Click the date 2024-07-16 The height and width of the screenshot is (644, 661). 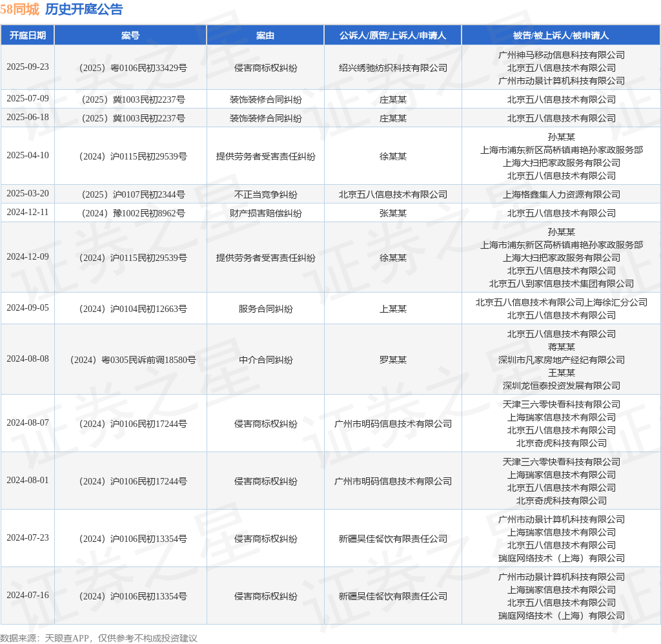click(x=28, y=595)
